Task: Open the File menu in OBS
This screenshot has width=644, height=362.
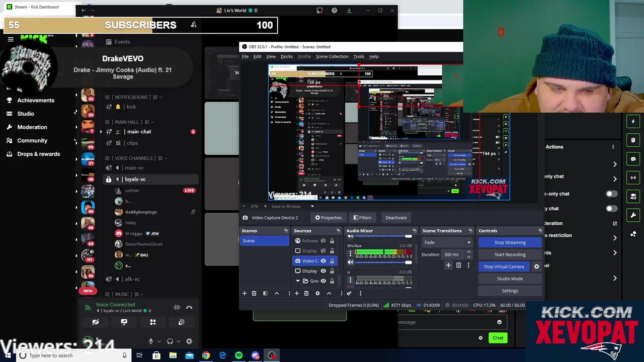Action: coord(245,56)
